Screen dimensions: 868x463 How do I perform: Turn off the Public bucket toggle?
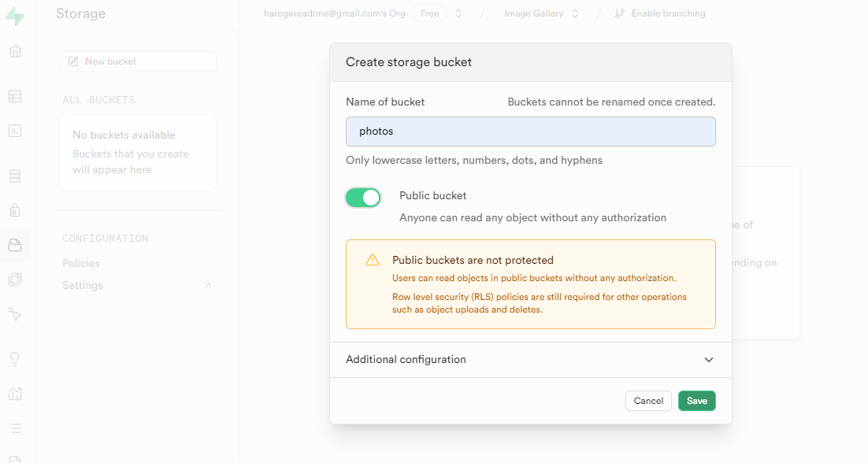tap(363, 198)
